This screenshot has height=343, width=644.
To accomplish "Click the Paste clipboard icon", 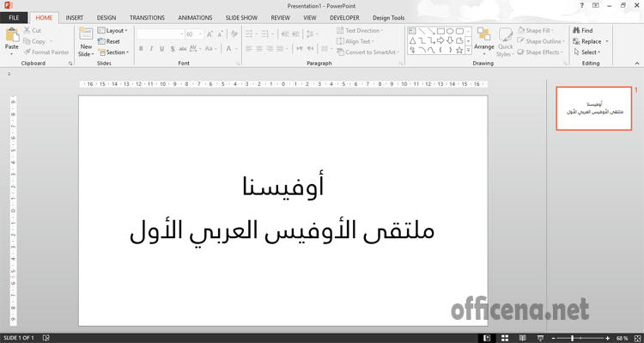I will (12, 35).
